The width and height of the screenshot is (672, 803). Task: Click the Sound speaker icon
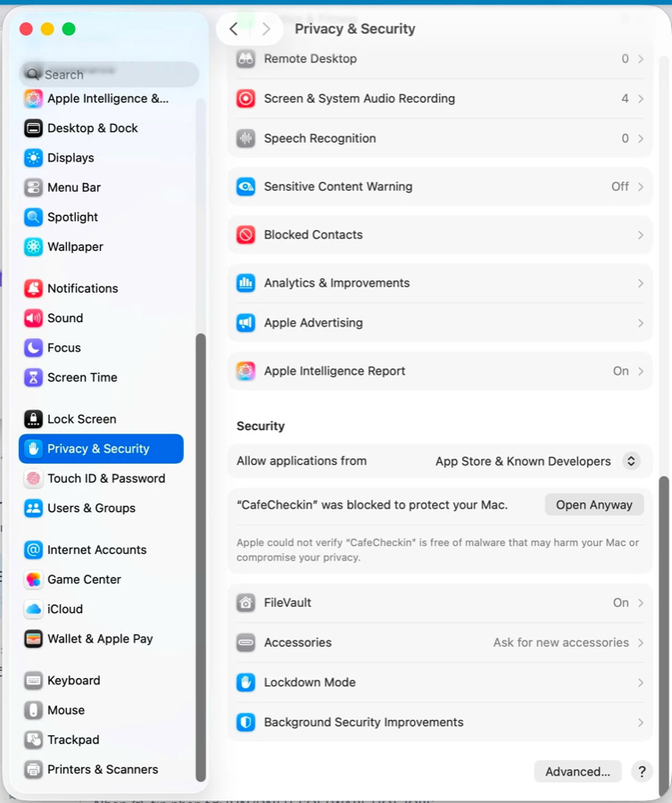point(33,318)
